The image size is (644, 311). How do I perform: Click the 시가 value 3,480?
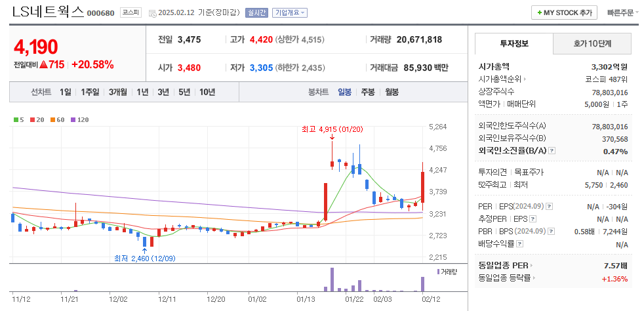tap(189, 68)
